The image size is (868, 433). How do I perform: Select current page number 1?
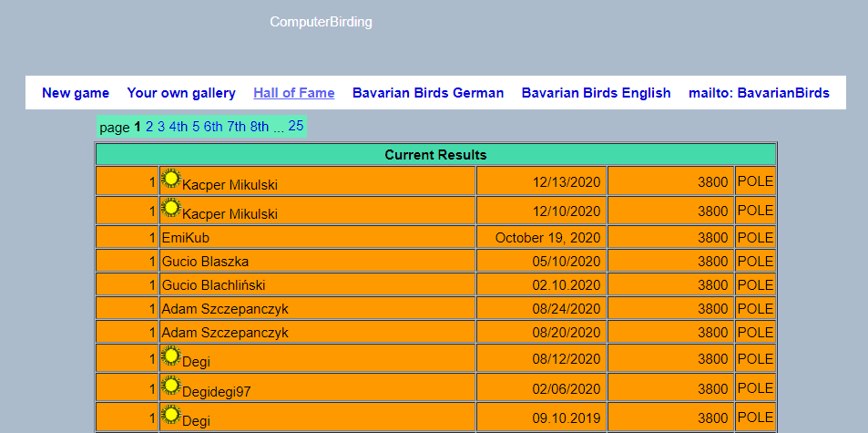138,128
